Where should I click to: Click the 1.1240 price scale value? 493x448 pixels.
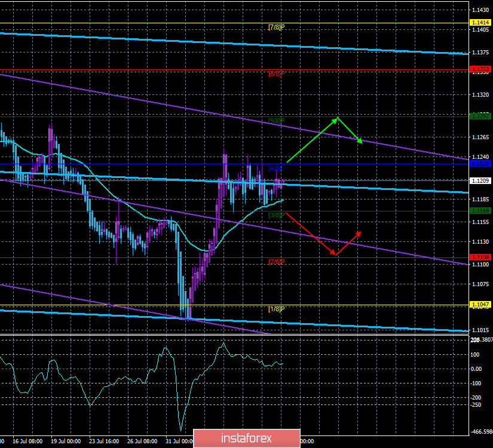tap(480, 157)
